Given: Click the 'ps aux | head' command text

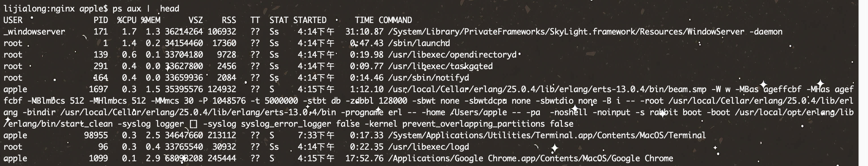Looking at the screenshot, I should 146,8.
